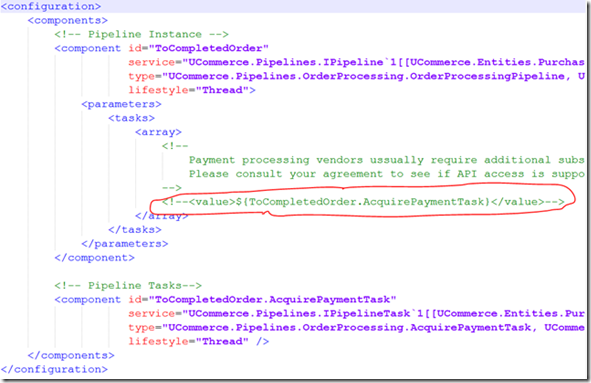The width and height of the screenshot is (591, 383).
Task: Click the Payment processing vendors comment line
Action: pyautogui.click(x=387, y=160)
